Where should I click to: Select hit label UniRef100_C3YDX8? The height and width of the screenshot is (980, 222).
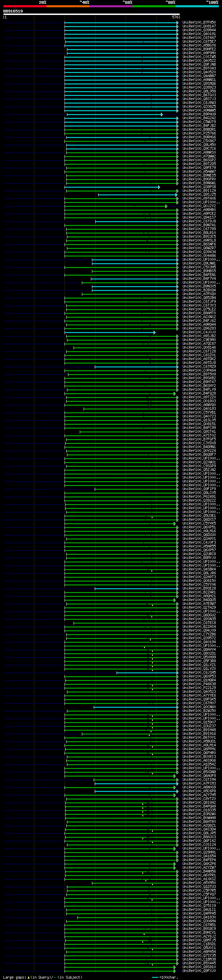tap(199, 443)
